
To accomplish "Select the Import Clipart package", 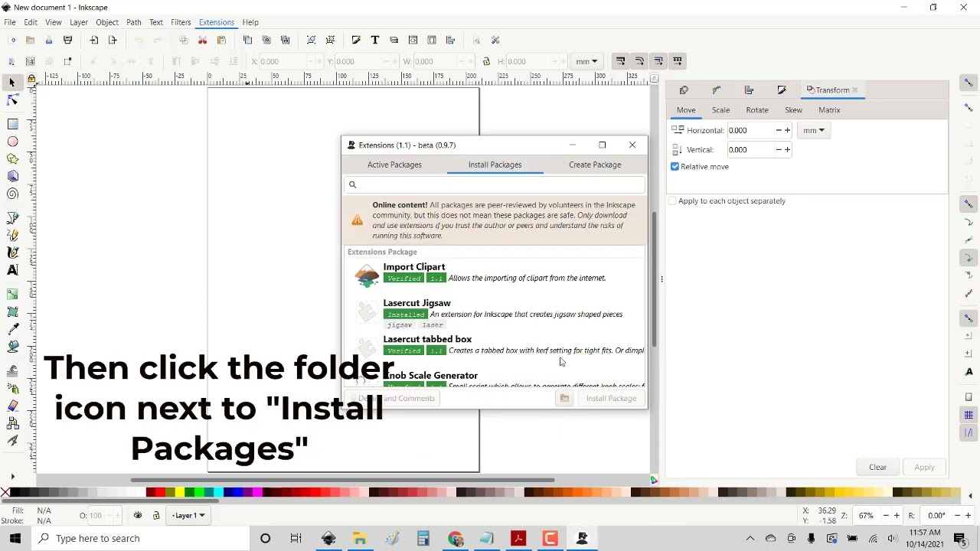I will point(496,274).
